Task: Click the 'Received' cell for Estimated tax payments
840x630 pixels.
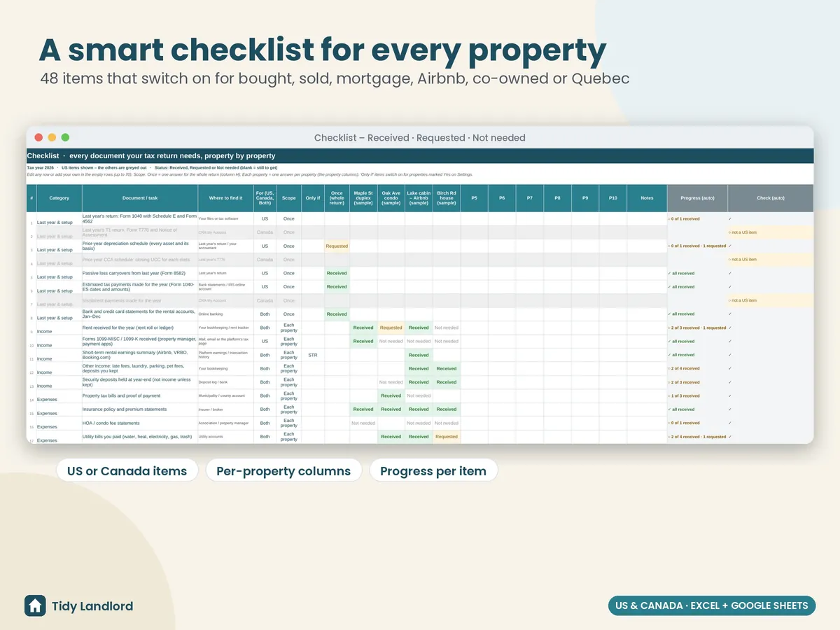Action: pyautogui.click(x=337, y=287)
